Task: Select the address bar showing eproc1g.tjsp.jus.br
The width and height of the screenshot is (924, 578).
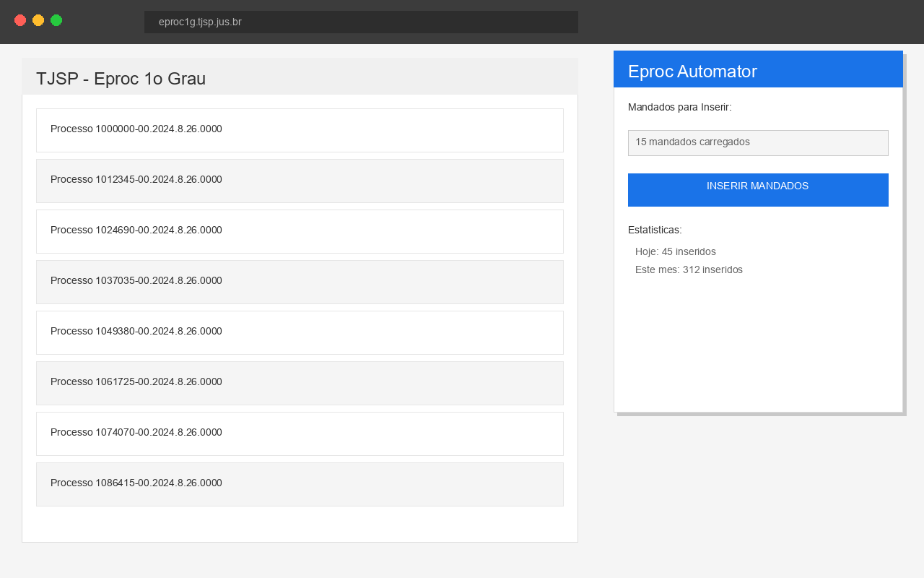Action: point(361,22)
